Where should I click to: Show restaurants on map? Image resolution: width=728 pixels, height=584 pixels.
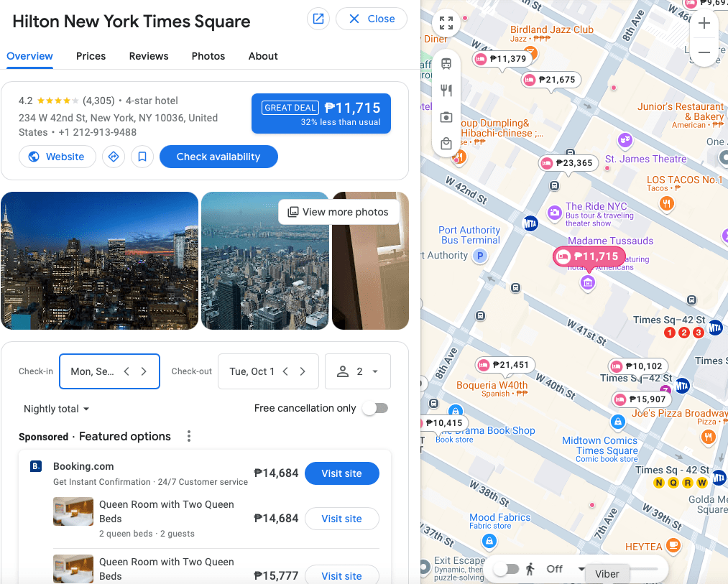tap(446, 90)
